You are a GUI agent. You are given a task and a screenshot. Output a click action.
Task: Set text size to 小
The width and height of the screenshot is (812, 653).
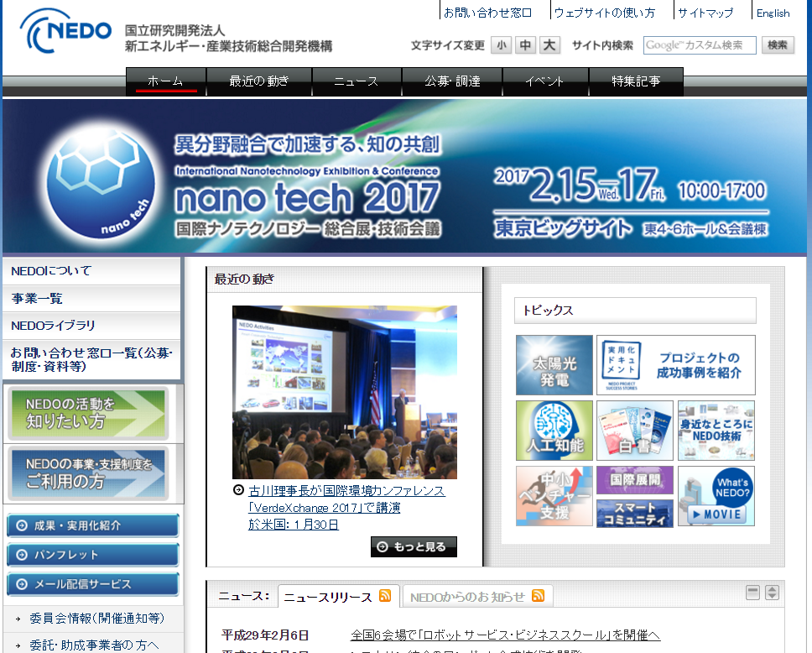coord(502,45)
